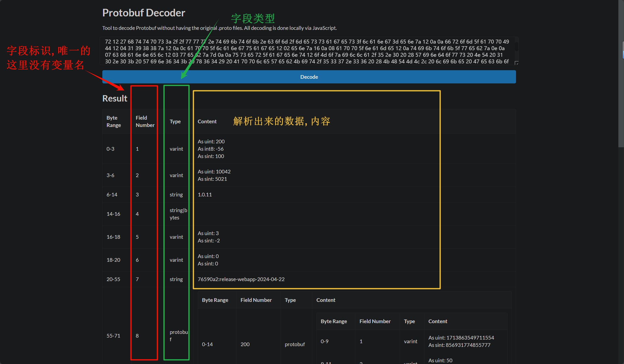Click the outer Type column header
The width and height of the screenshot is (624, 364).
[x=175, y=122]
